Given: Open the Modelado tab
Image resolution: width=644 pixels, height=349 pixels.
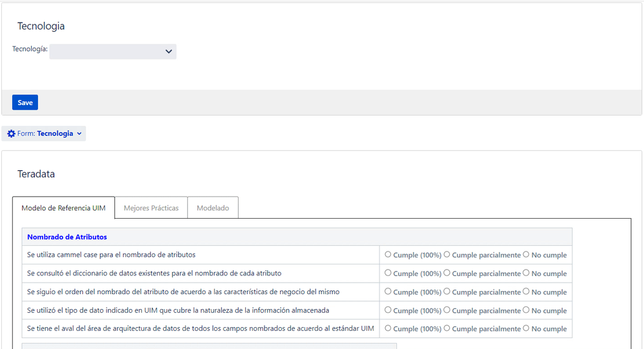Looking at the screenshot, I should [x=213, y=208].
